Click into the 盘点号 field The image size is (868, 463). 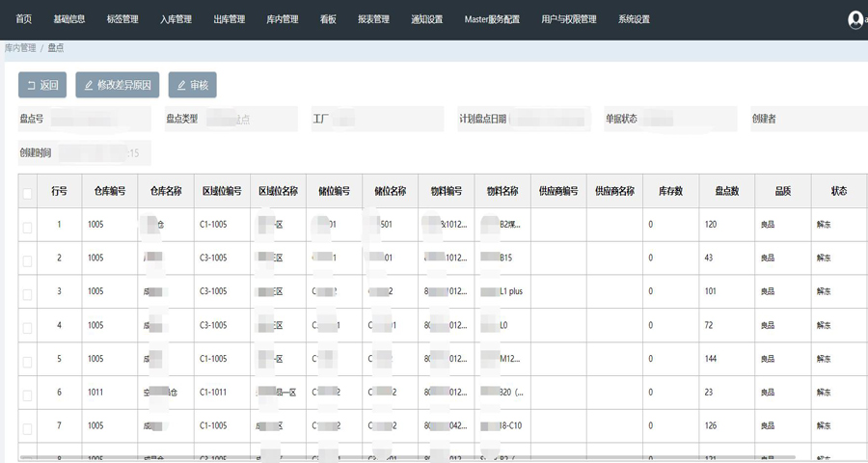96,119
